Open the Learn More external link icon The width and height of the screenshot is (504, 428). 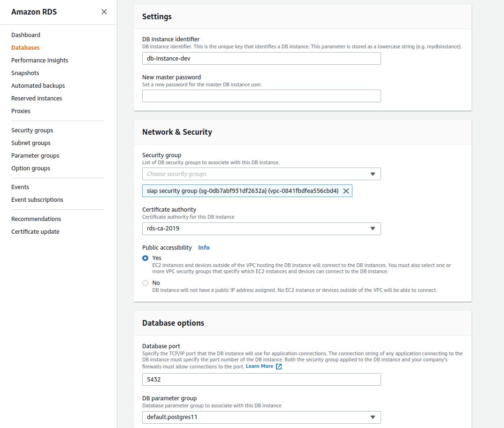(279, 367)
